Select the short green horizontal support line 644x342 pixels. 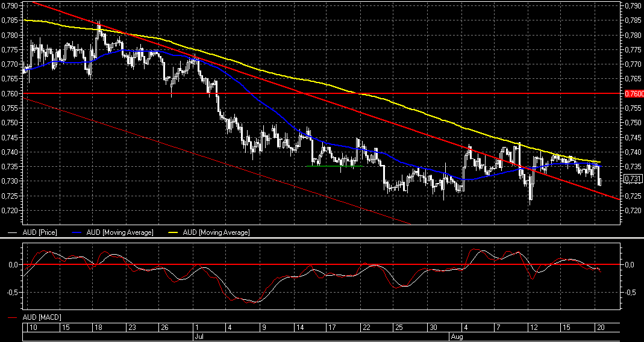tap(335, 166)
